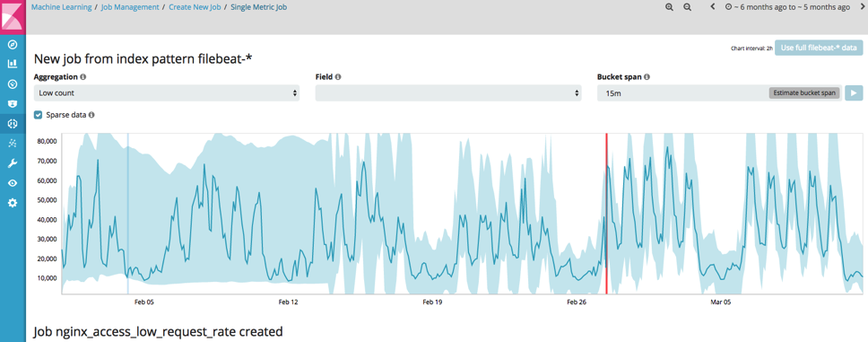Open Discover compass icon in sidebar
This screenshot has height=342, width=868.
point(13,45)
